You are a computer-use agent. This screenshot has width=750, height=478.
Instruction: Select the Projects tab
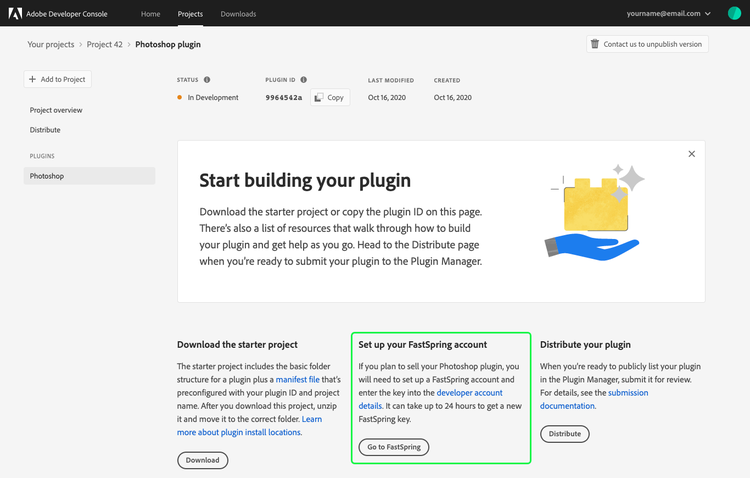pyautogui.click(x=190, y=14)
